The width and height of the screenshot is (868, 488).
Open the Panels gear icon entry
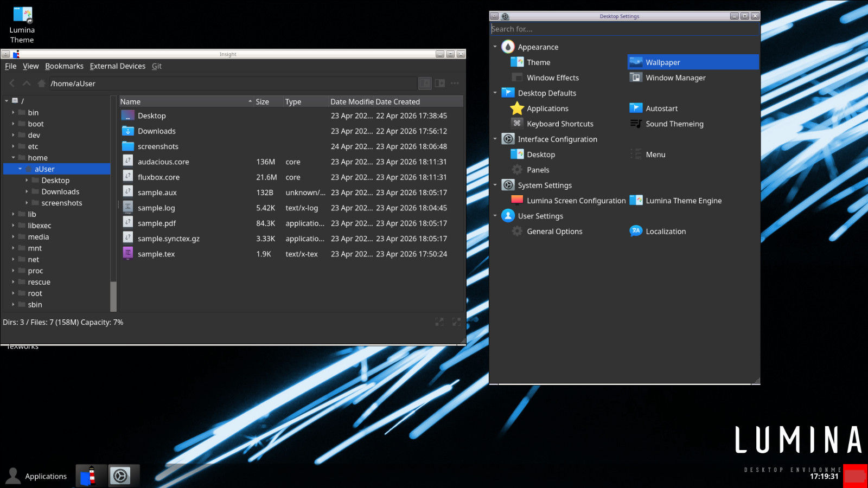pos(517,170)
